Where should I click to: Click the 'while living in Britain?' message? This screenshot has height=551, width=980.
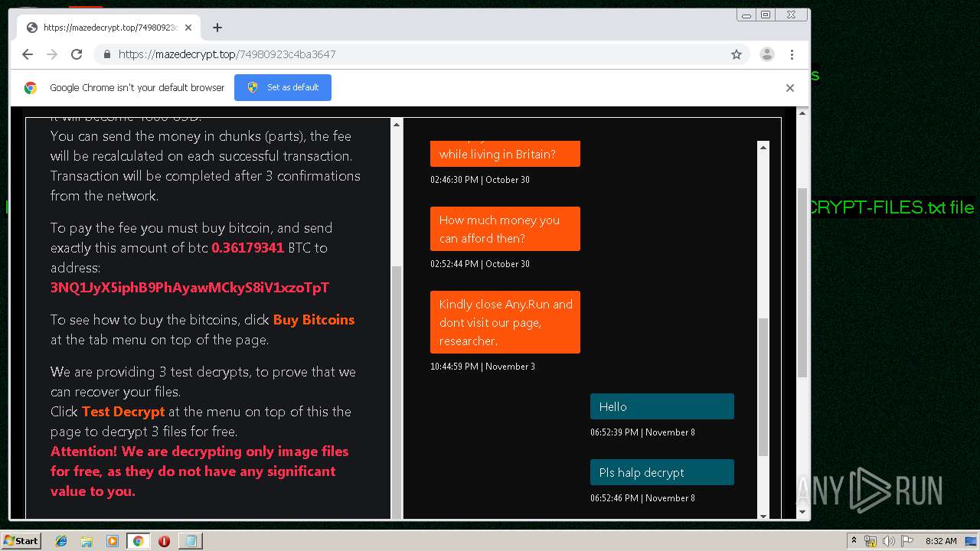click(505, 154)
